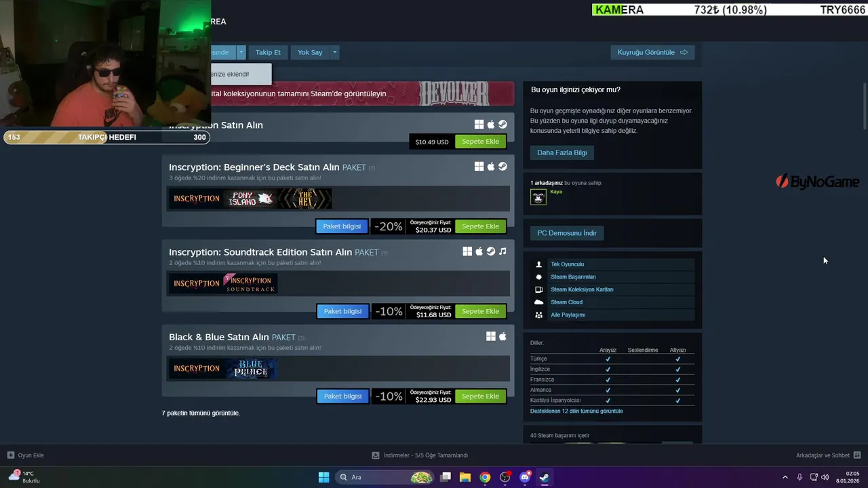Open Inscryption Soundtrack thumbnail

[x=250, y=283]
